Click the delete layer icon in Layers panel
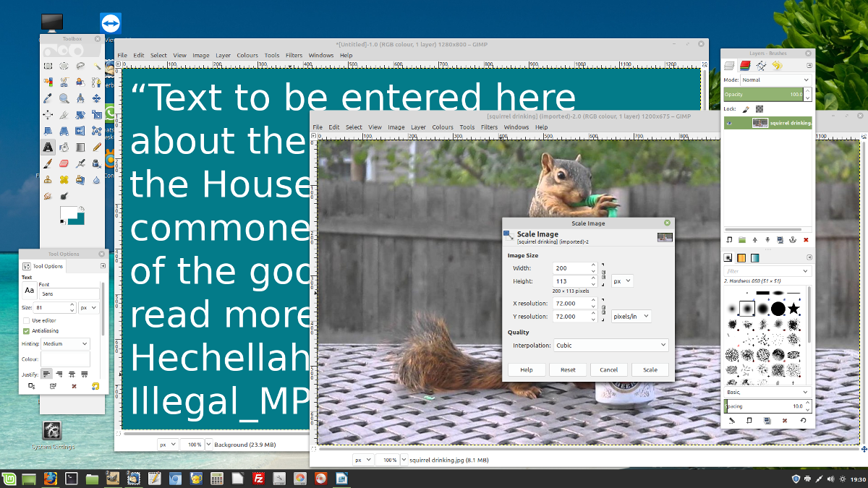Screen dimensions: 868x488 point(806,239)
